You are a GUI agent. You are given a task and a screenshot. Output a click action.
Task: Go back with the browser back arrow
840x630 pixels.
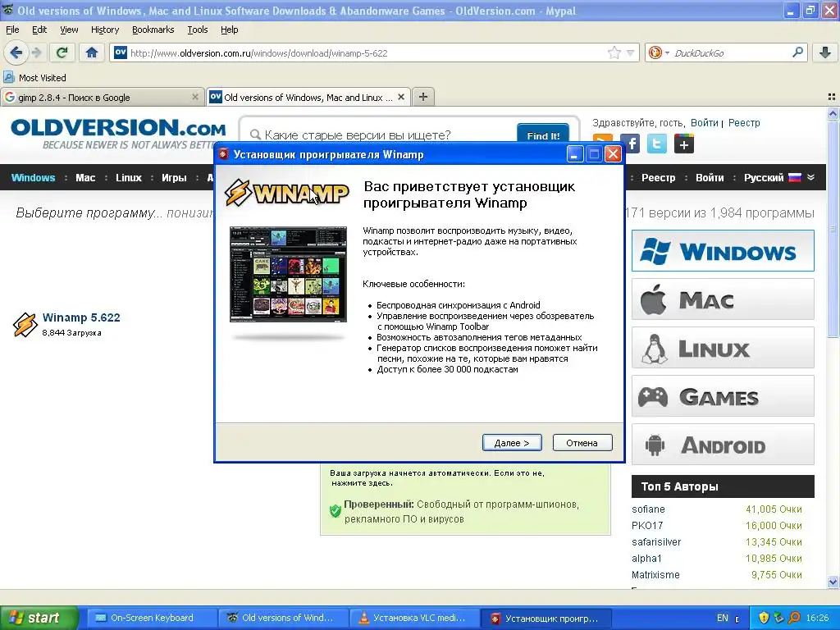[16, 52]
